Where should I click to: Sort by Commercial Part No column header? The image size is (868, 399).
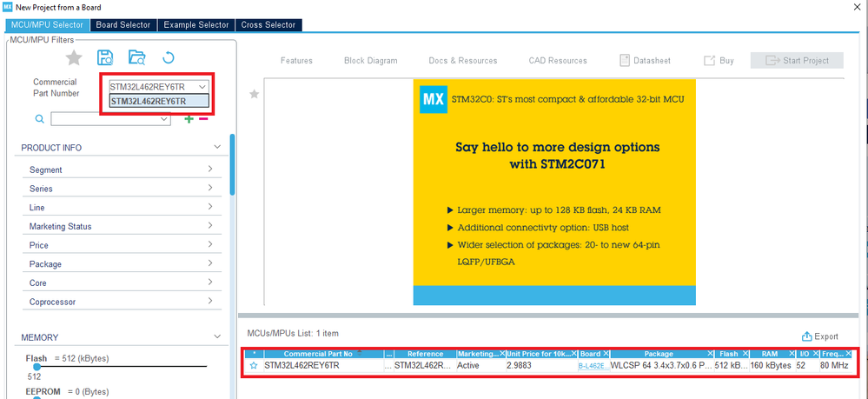tap(318, 354)
